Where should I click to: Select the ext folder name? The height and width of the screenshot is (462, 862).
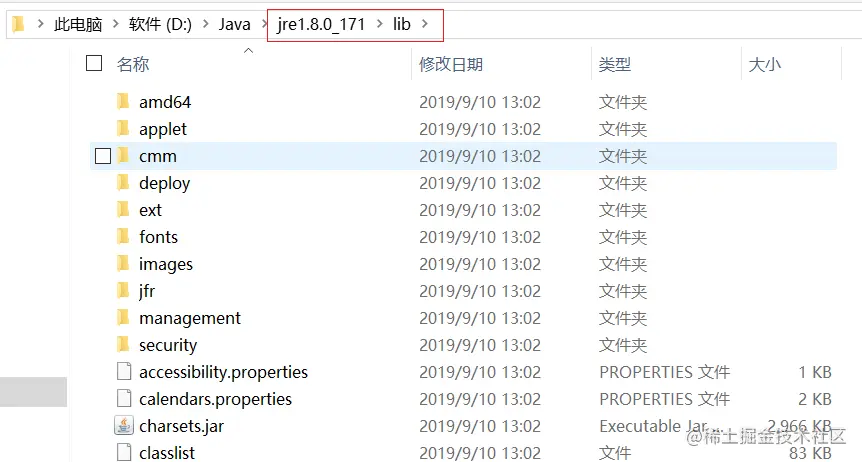click(150, 210)
